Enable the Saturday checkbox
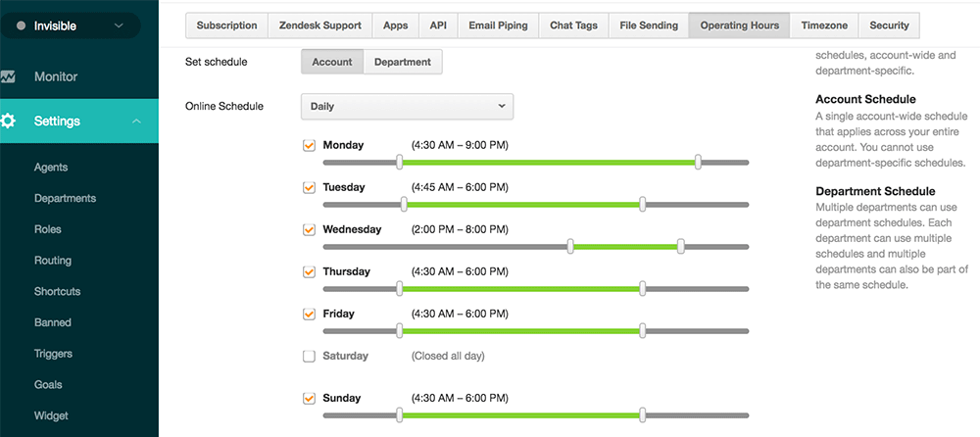This screenshot has width=980, height=437. click(310, 356)
